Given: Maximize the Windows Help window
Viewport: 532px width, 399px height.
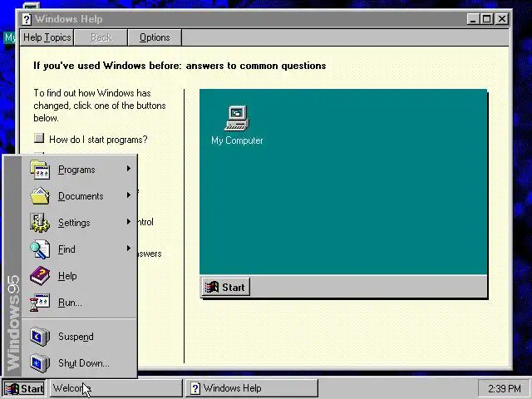Looking at the screenshot, I should [x=486, y=19].
